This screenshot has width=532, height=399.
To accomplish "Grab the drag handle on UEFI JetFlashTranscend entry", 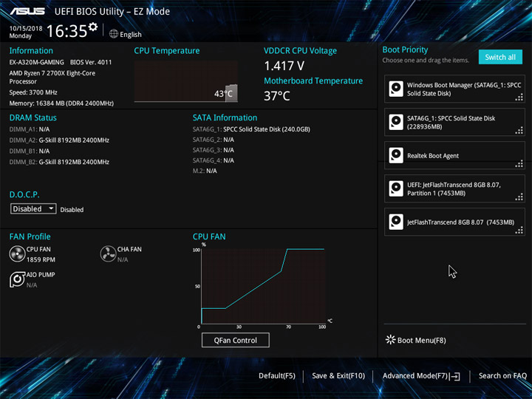I will coord(519,197).
